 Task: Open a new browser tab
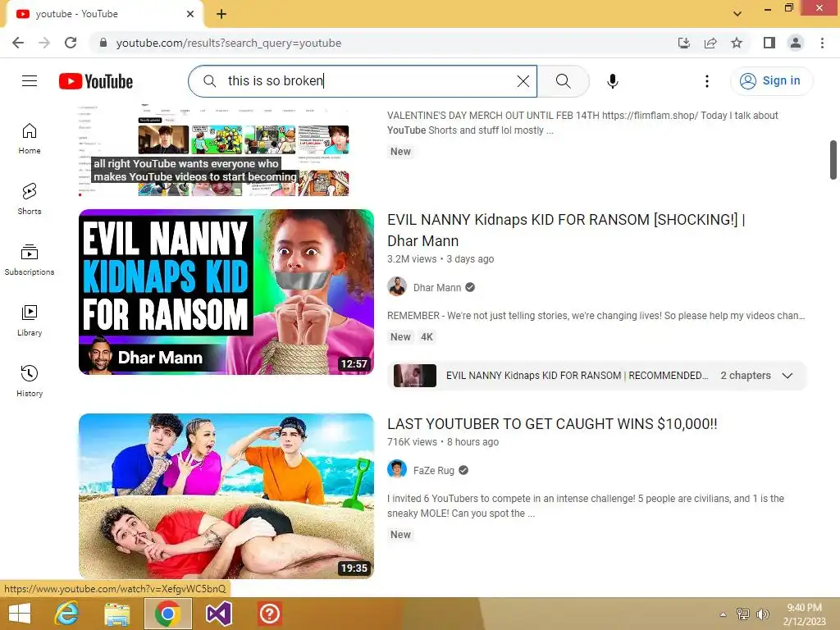(221, 14)
